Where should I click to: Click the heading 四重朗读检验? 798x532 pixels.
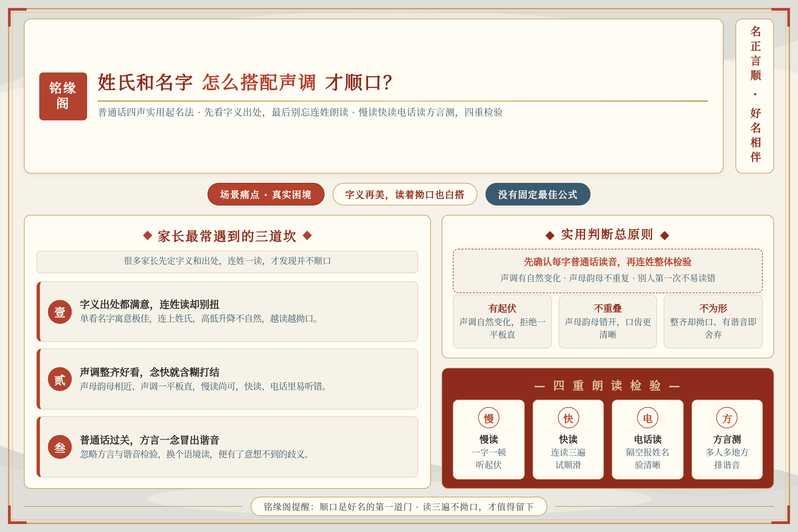(607, 386)
